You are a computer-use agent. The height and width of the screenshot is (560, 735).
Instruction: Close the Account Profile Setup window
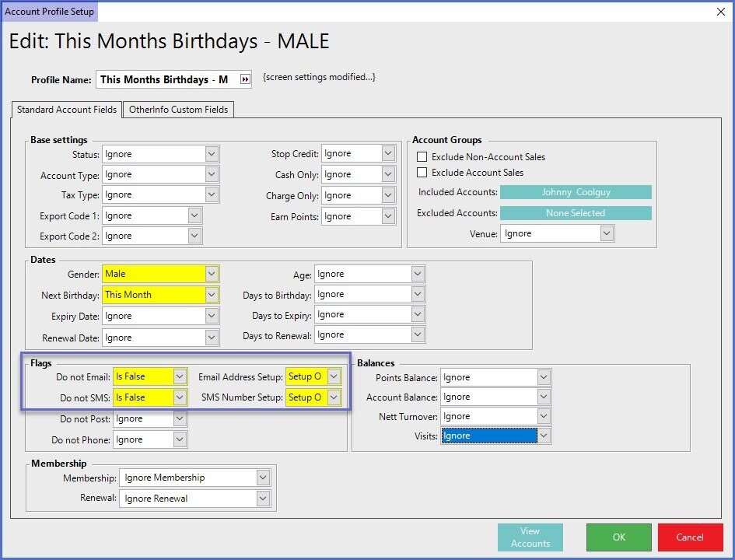coord(719,12)
